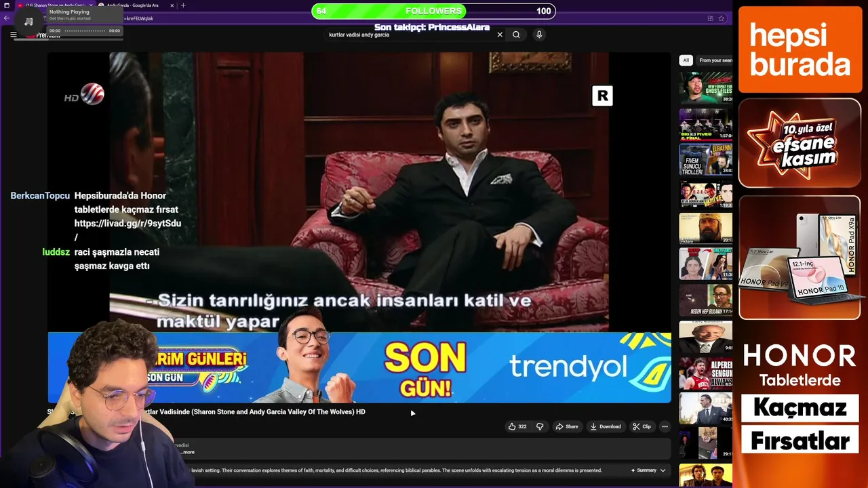Image resolution: width=868 pixels, height=488 pixels.
Task: Like the video with thumbs-up 322
Action: (x=517, y=426)
